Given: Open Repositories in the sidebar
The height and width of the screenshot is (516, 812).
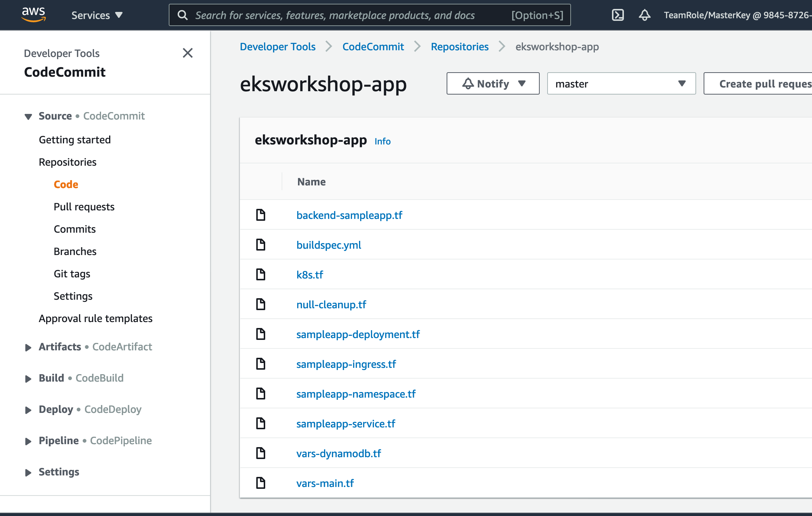Looking at the screenshot, I should point(68,162).
